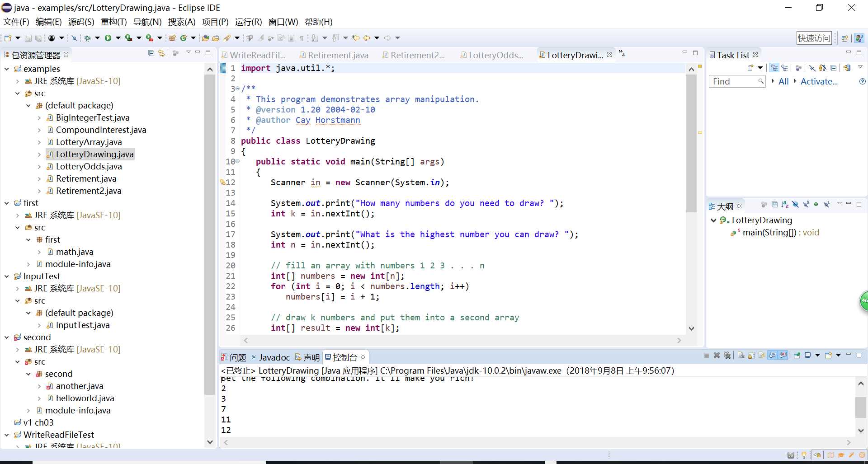Viewport: 868px width, 464px height.
Task: Click Package Explorer scrollbar down arrow
Action: point(210,442)
